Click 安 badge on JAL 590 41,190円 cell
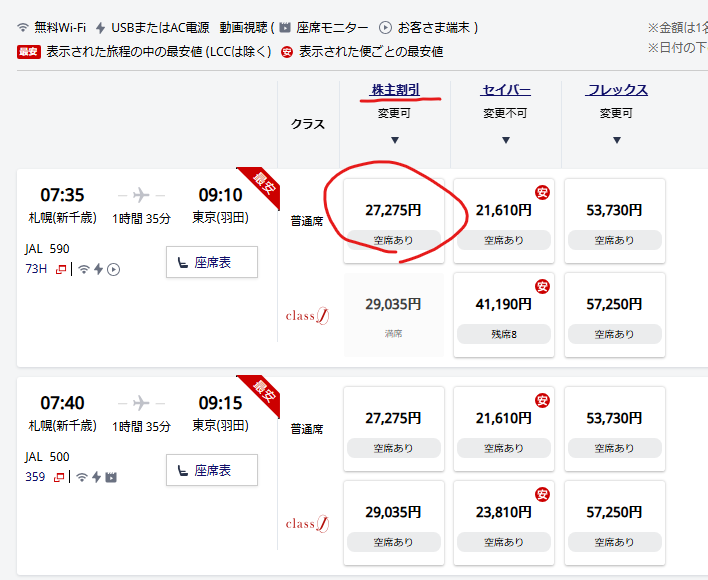Image resolution: width=708 pixels, height=580 pixels. (x=542, y=287)
